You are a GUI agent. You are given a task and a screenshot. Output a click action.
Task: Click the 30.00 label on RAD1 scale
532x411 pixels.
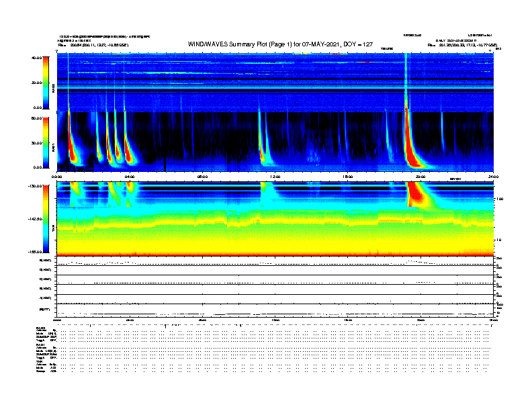coord(37,143)
